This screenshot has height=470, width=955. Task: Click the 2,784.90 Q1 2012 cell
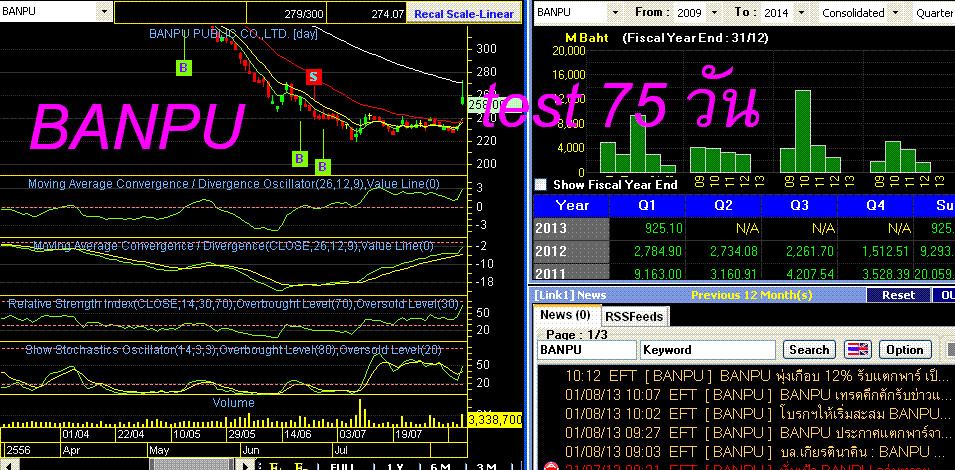[x=648, y=251]
